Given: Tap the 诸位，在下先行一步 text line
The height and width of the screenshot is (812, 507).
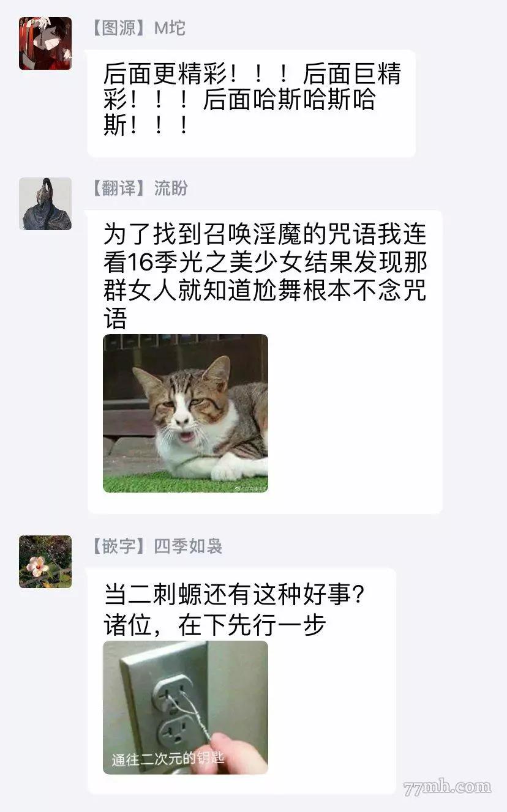Looking at the screenshot, I should (214, 625).
